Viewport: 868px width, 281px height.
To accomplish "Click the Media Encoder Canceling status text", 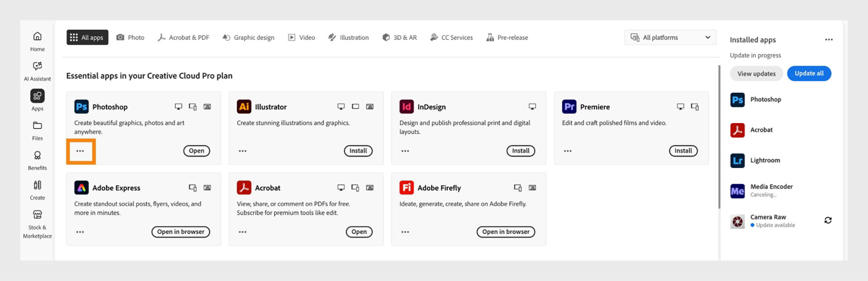I will (x=763, y=195).
